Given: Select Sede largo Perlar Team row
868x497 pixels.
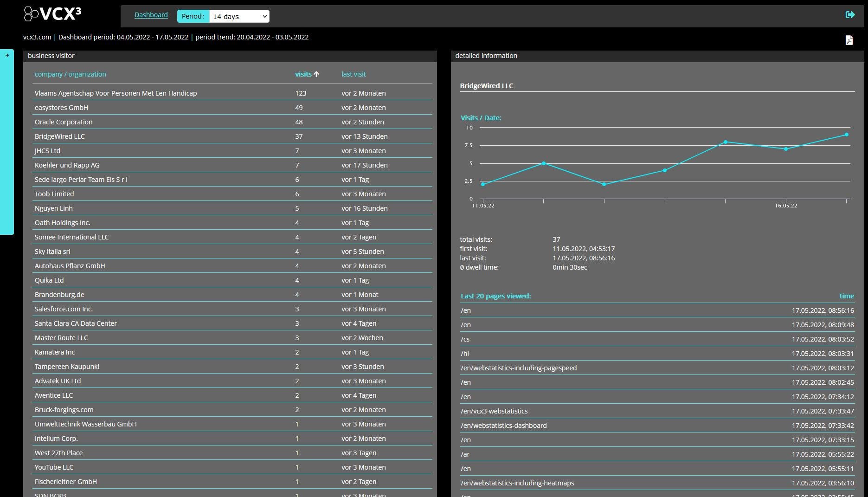Looking at the screenshot, I should click(232, 180).
